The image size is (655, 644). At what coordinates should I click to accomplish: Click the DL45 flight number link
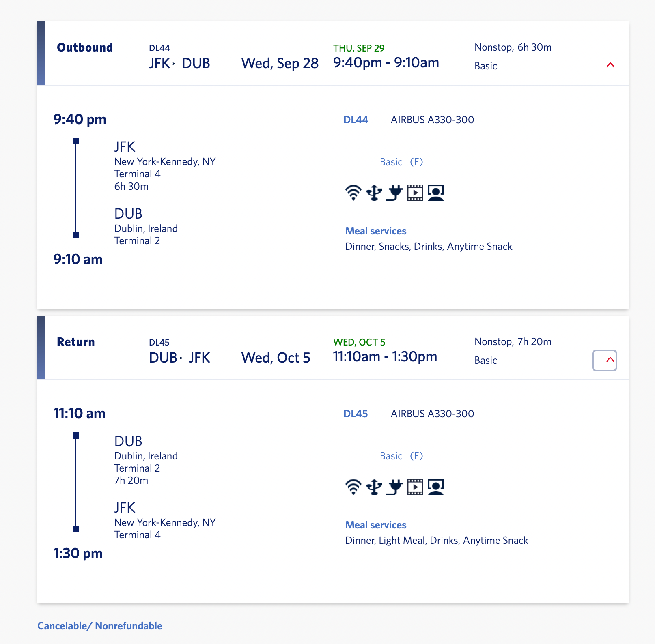pyautogui.click(x=356, y=414)
